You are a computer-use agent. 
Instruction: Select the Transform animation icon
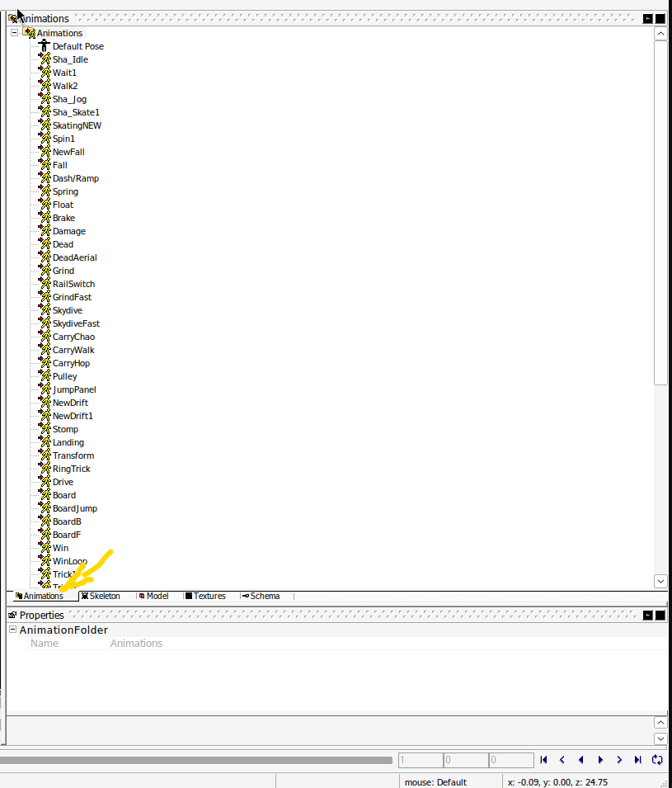(x=44, y=455)
